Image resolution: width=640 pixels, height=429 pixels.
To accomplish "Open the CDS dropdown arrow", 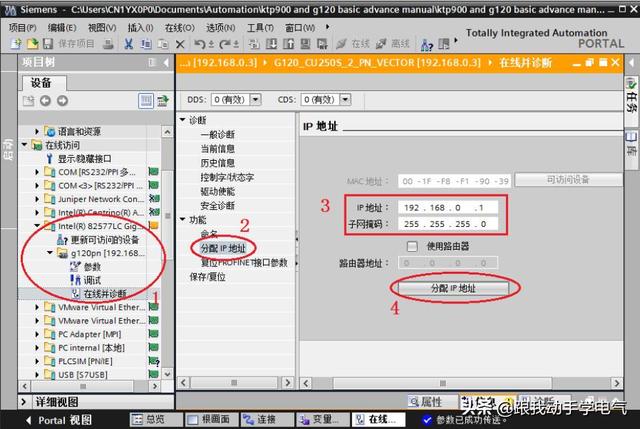I will pyautogui.click(x=345, y=99).
